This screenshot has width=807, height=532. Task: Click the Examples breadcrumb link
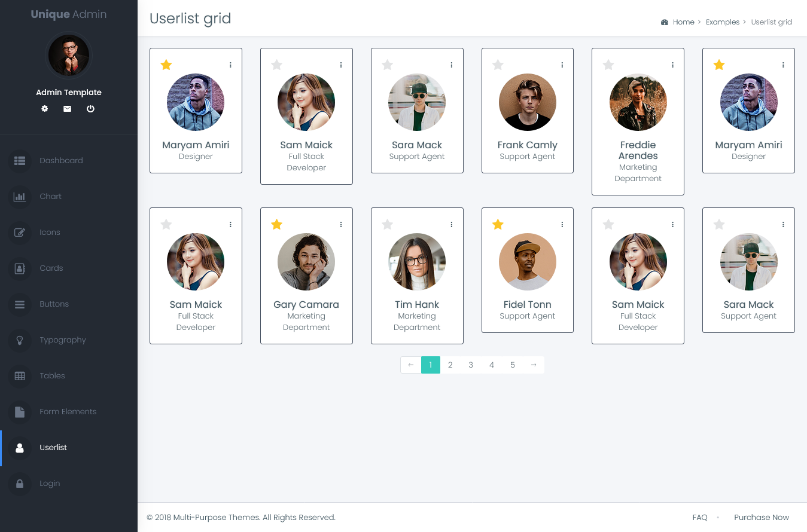[x=723, y=22]
